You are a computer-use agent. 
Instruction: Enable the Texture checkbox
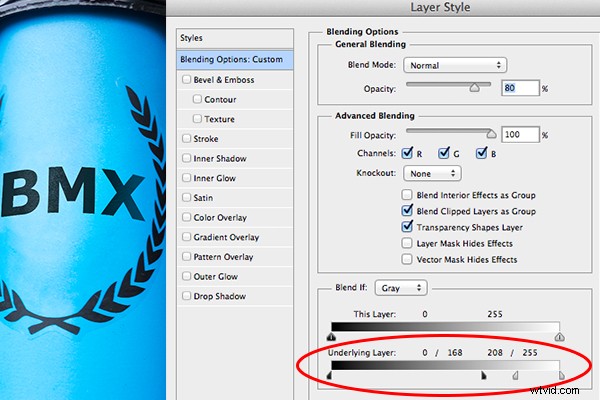197,119
